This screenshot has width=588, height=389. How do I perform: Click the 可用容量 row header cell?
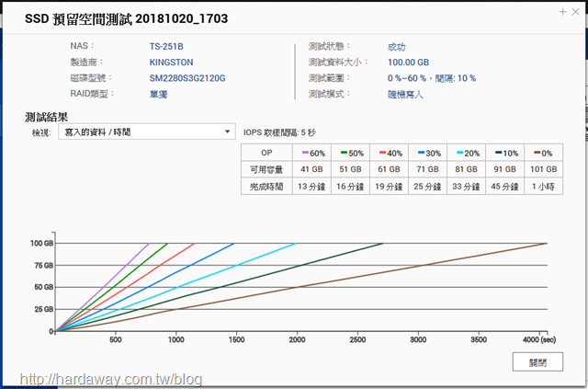pyautogui.click(x=266, y=169)
